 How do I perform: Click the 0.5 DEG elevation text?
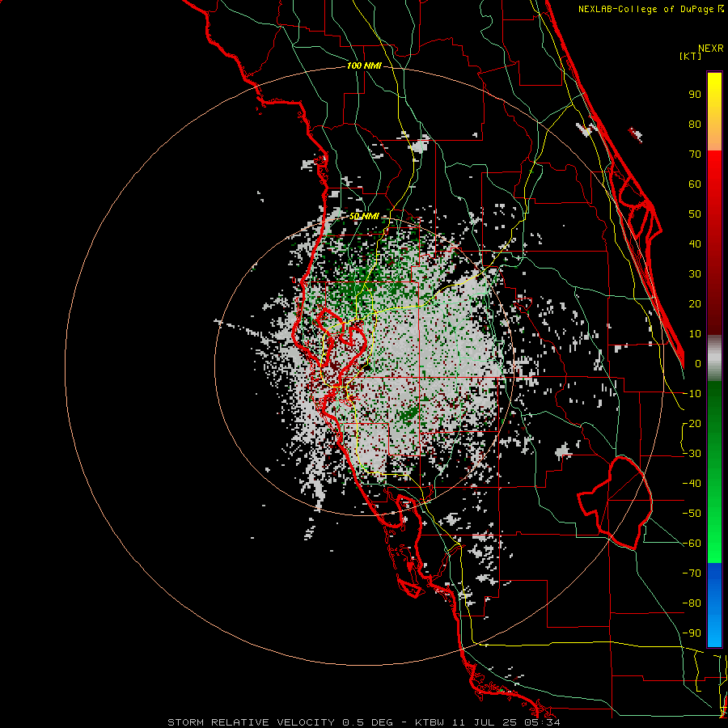click(x=367, y=722)
